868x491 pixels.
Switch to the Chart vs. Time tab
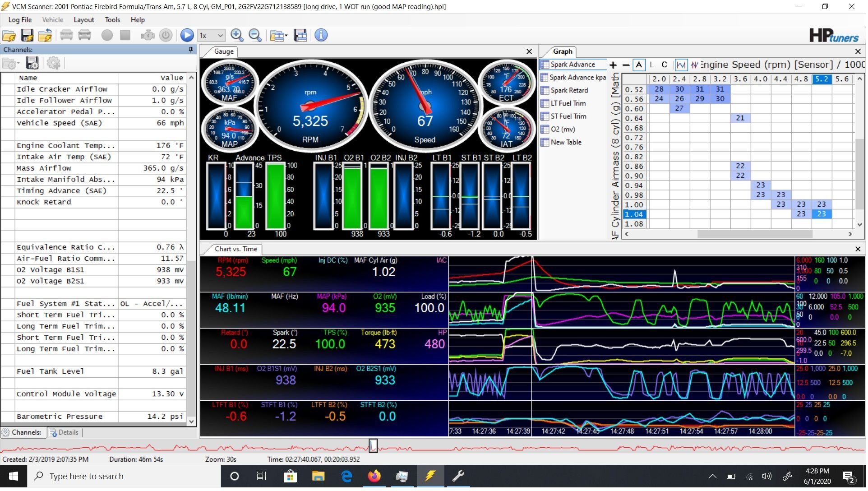click(238, 249)
